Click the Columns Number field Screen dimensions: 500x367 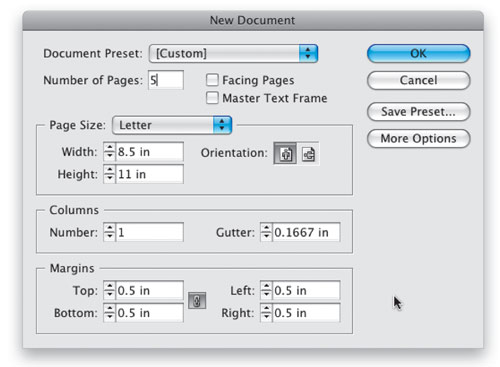click(x=149, y=232)
